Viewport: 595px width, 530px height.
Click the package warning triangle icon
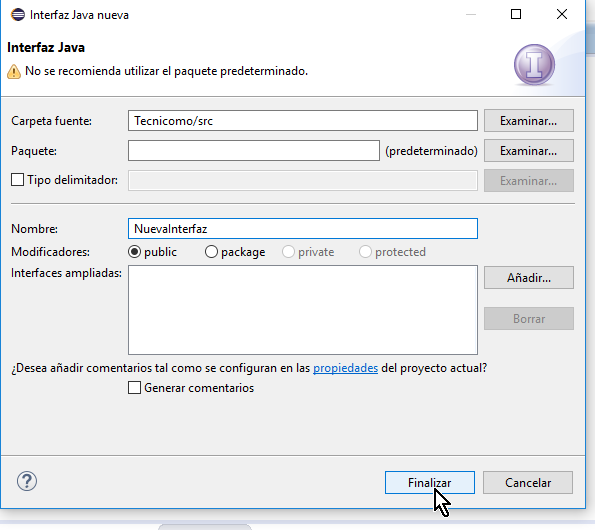[x=14, y=71]
